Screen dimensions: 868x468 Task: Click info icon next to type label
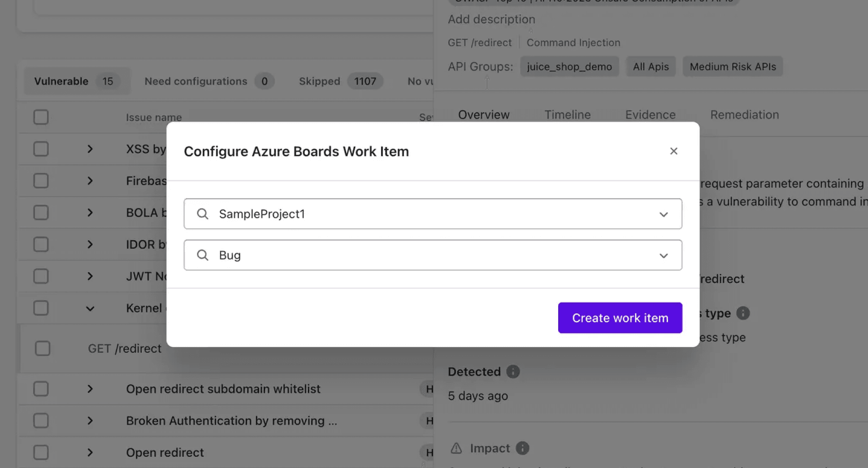point(743,313)
